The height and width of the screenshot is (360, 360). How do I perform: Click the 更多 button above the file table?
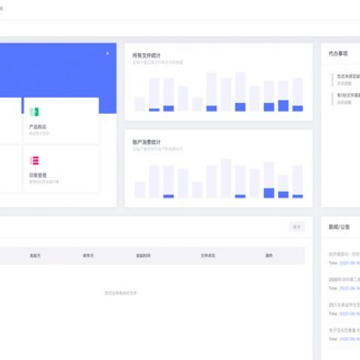pos(297,227)
